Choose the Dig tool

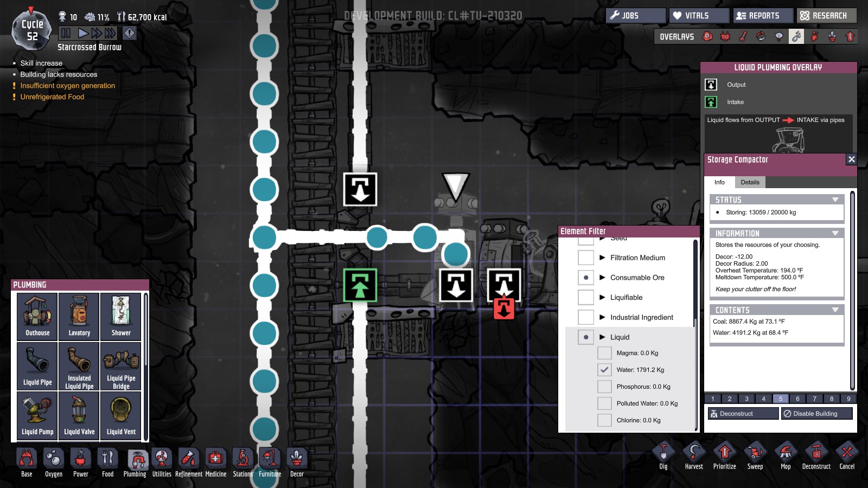tap(663, 456)
